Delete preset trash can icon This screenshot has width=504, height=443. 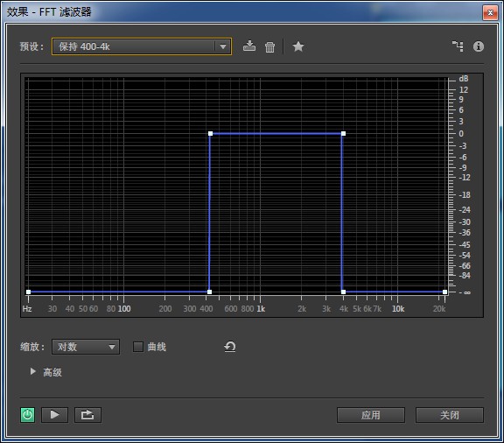click(269, 47)
